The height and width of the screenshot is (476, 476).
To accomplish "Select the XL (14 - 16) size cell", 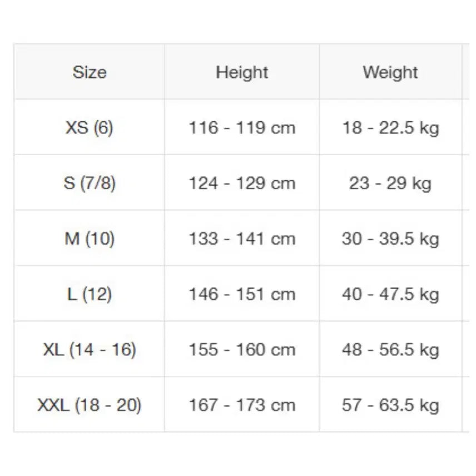I will click(x=90, y=350).
